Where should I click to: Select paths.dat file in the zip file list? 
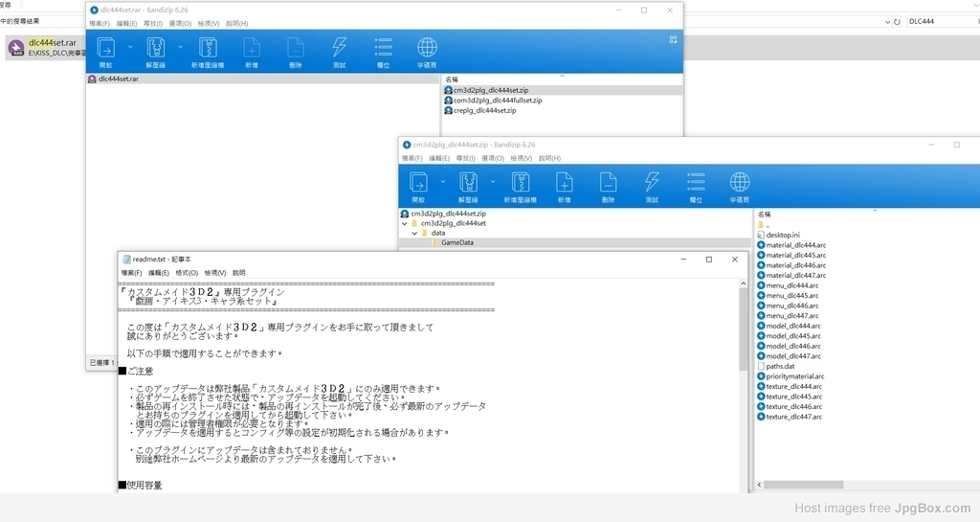780,366
